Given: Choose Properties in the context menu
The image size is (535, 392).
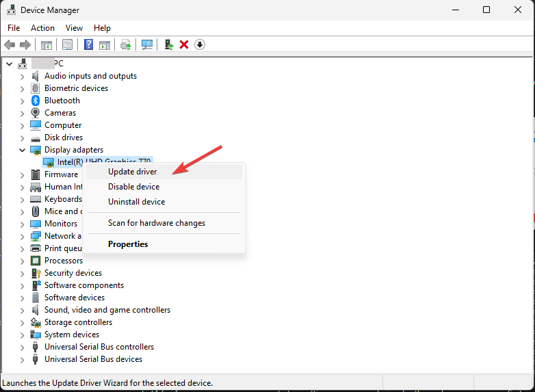Looking at the screenshot, I should point(164,244).
